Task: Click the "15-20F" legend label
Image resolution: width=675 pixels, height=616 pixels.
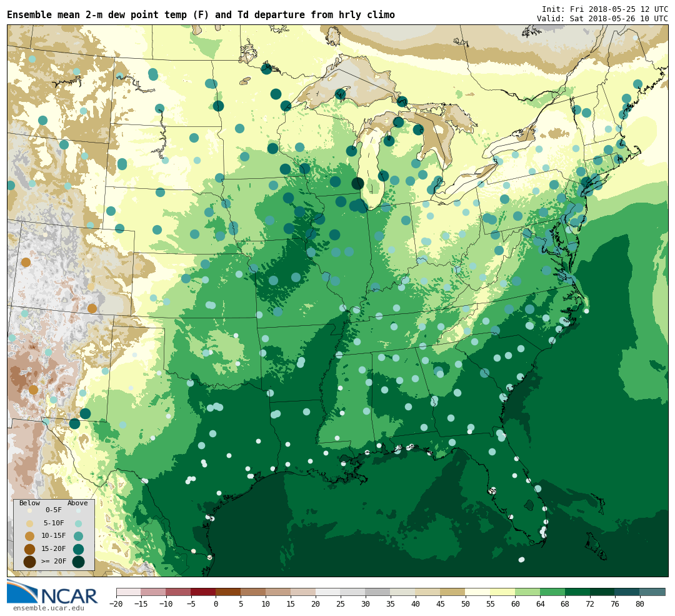Action: click(x=54, y=548)
